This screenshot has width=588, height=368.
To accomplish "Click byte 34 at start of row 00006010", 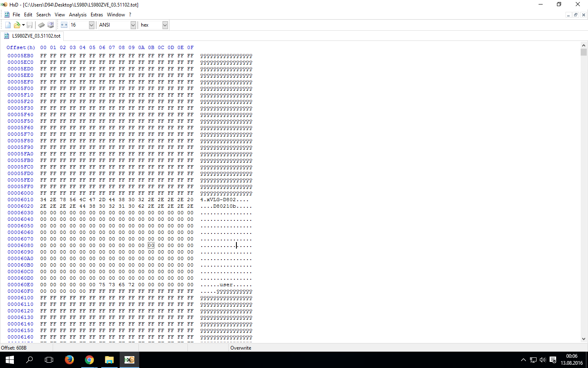I will tap(43, 200).
